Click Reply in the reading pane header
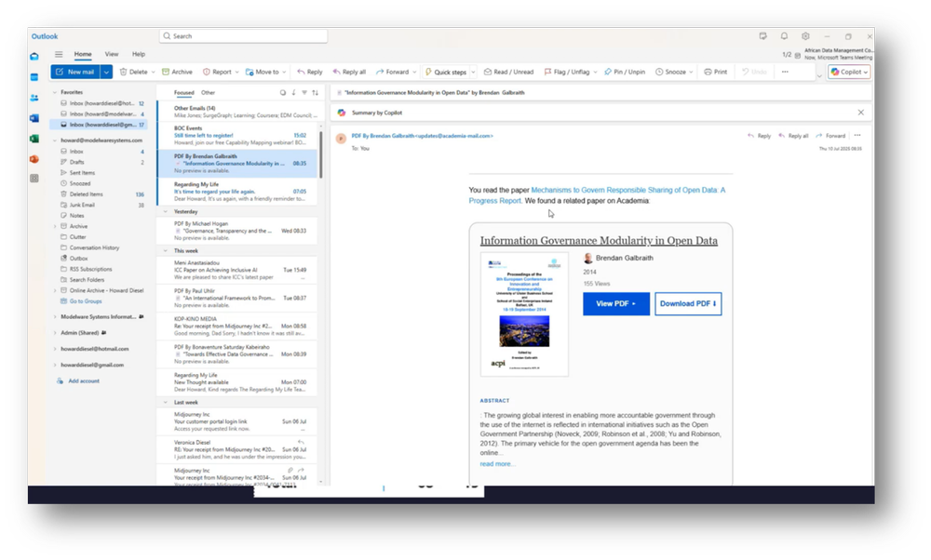 coord(760,136)
